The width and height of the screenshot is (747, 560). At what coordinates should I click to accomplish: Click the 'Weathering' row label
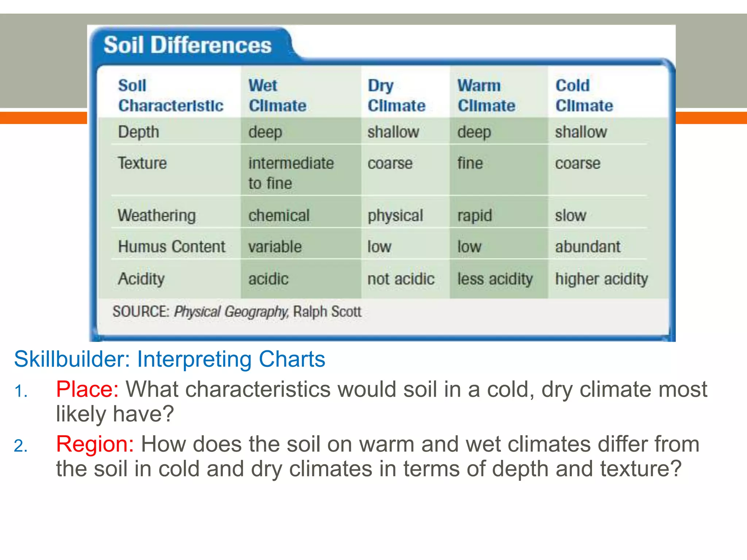tap(157, 215)
